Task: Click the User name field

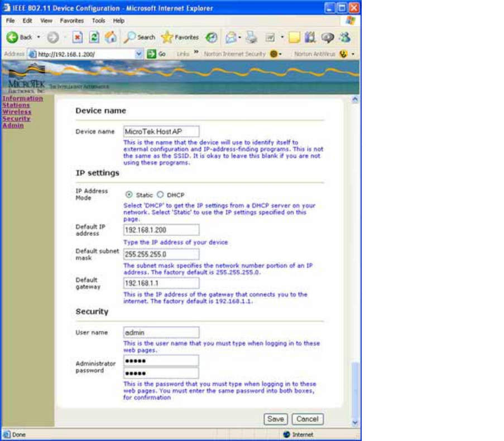Action: click(161, 332)
